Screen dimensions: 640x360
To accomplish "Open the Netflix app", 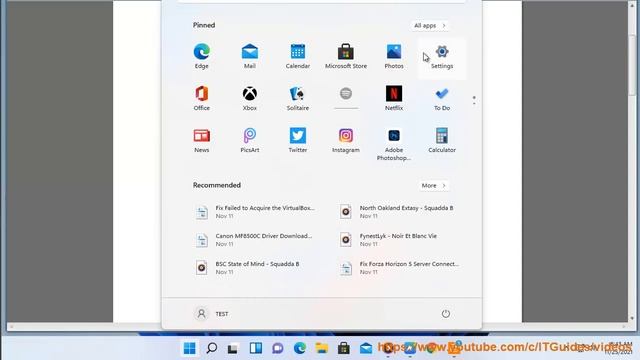I will pyautogui.click(x=394, y=98).
